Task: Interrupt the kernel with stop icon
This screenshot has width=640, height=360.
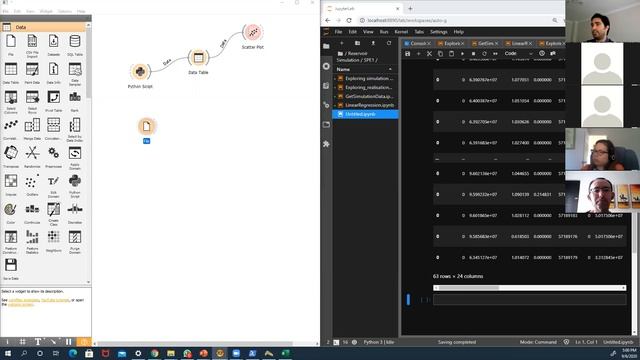Action: (x=473, y=53)
